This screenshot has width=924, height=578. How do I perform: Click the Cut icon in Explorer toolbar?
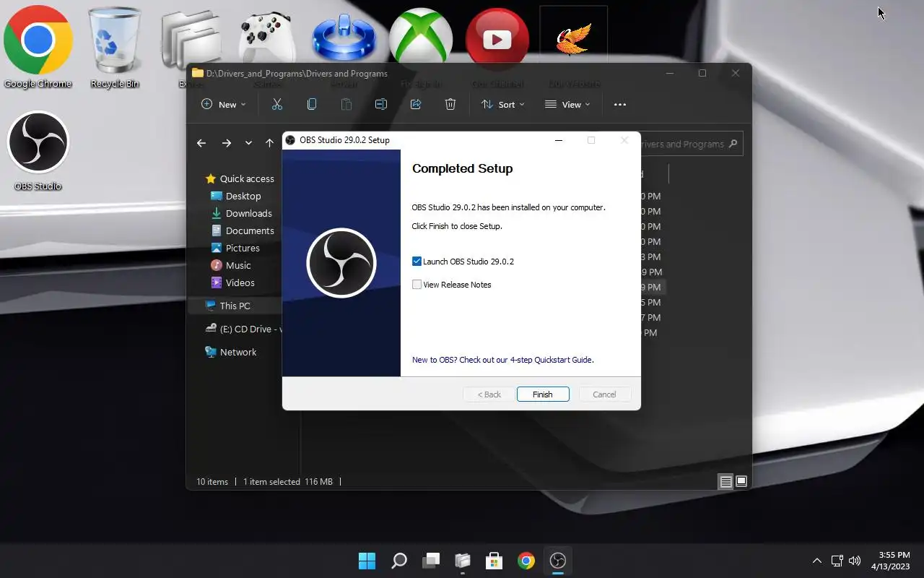(277, 105)
